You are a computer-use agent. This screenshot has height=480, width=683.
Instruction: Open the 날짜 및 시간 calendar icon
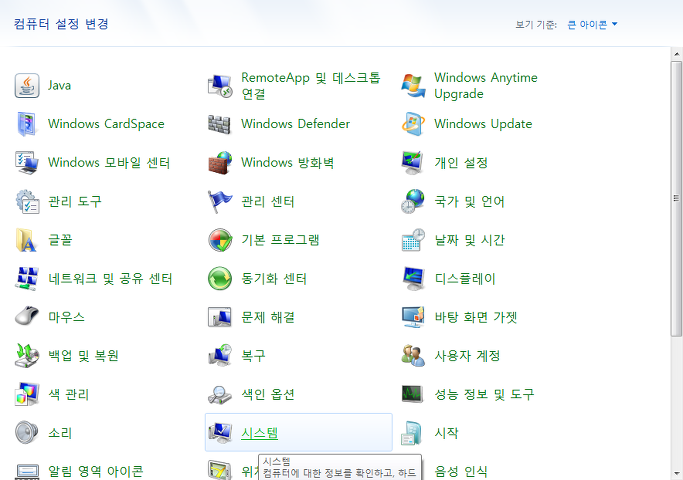coord(413,240)
